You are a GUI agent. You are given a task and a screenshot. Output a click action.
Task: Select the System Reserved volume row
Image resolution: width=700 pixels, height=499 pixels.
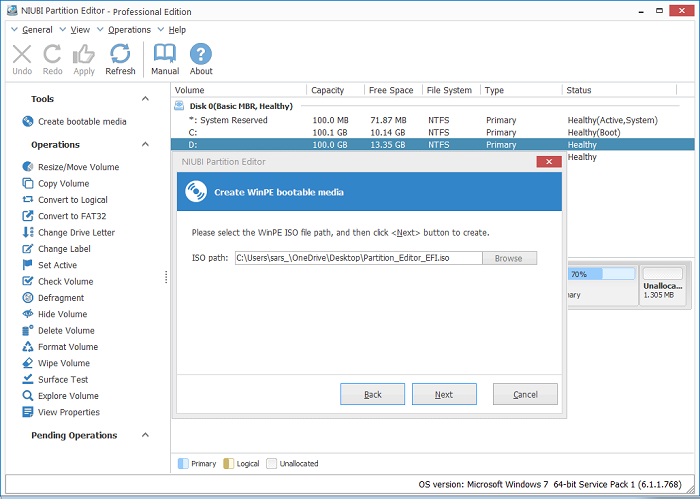click(x=433, y=120)
